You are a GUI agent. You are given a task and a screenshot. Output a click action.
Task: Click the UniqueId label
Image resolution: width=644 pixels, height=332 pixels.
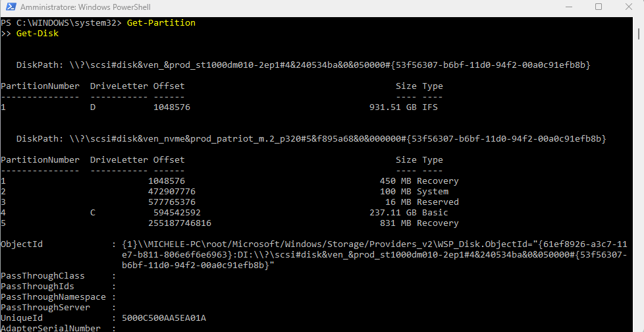click(22, 318)
